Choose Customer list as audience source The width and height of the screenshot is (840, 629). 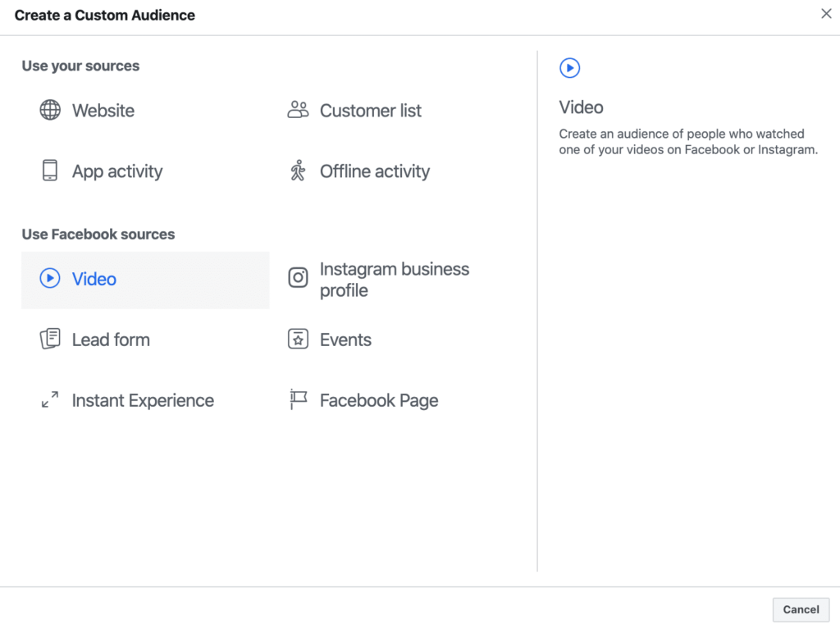pos(370,109)
